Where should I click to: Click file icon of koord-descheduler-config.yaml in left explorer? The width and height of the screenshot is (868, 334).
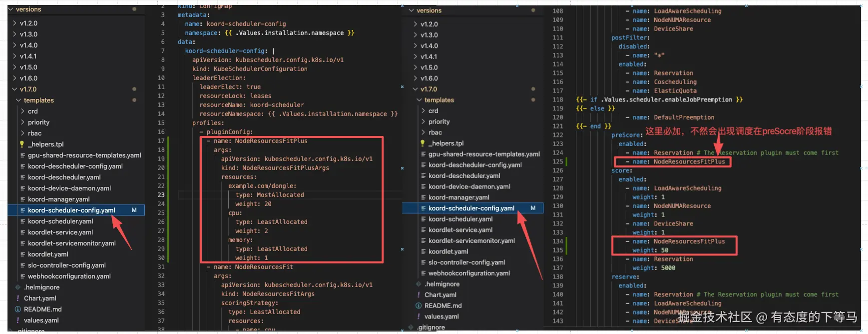tap(23, 166)
